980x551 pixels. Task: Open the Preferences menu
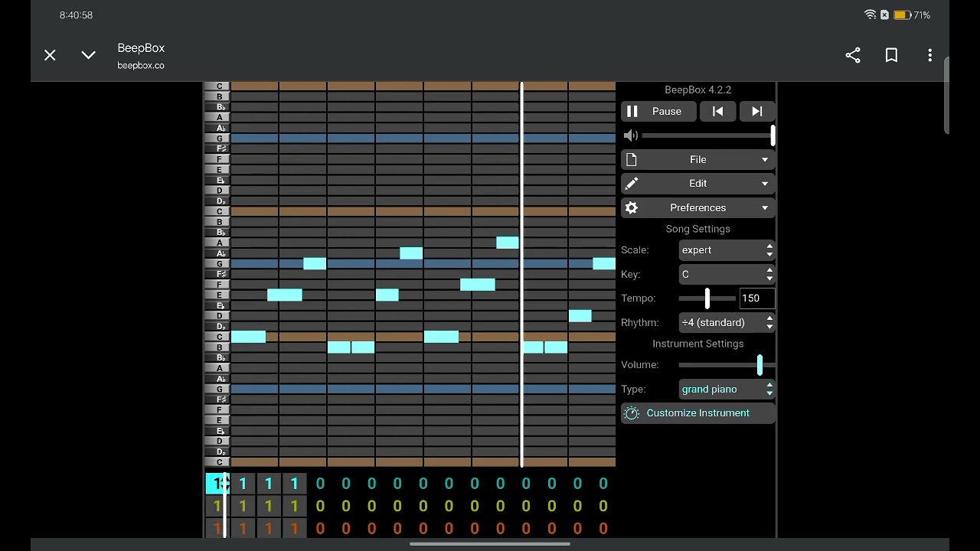tap(698, 208)
